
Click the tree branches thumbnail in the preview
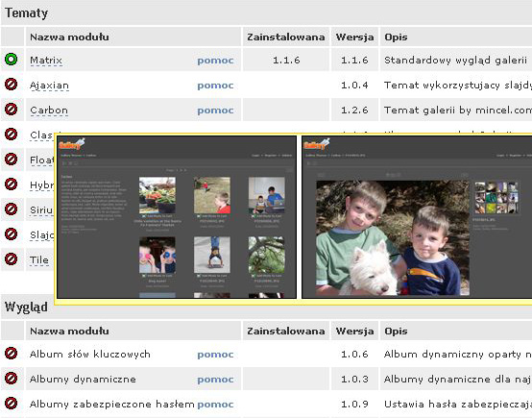pos(267,255)
